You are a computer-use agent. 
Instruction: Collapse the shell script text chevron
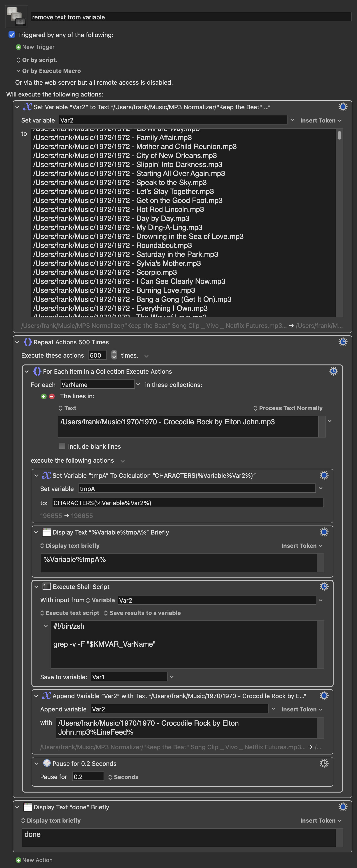coord(46,626)
